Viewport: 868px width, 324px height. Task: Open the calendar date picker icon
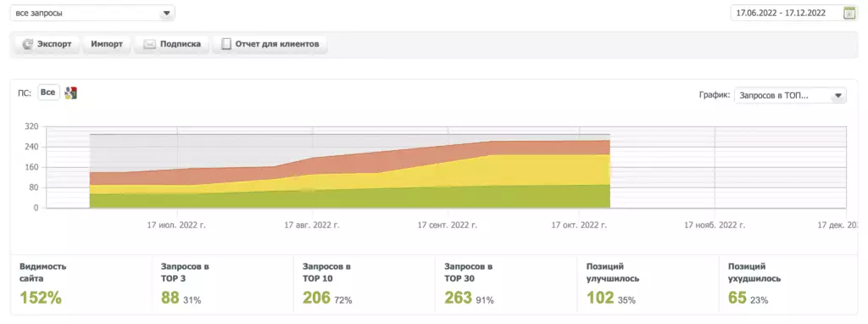[849, 14]
